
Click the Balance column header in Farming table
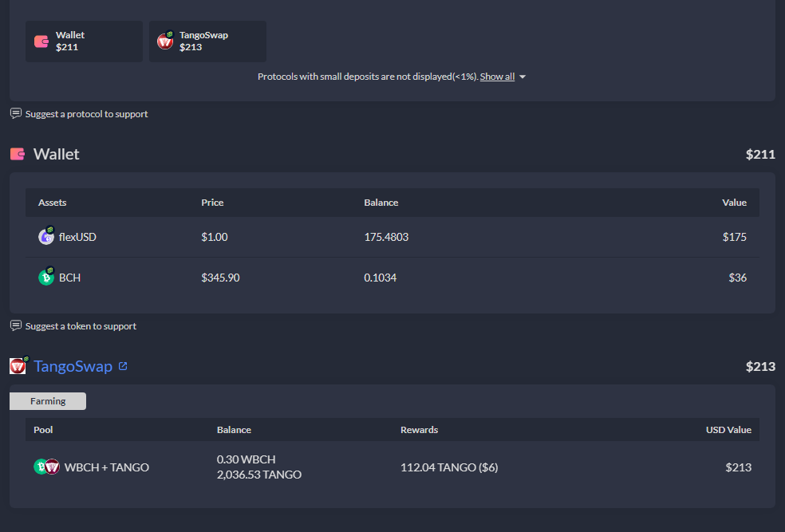tap(234, 430)
